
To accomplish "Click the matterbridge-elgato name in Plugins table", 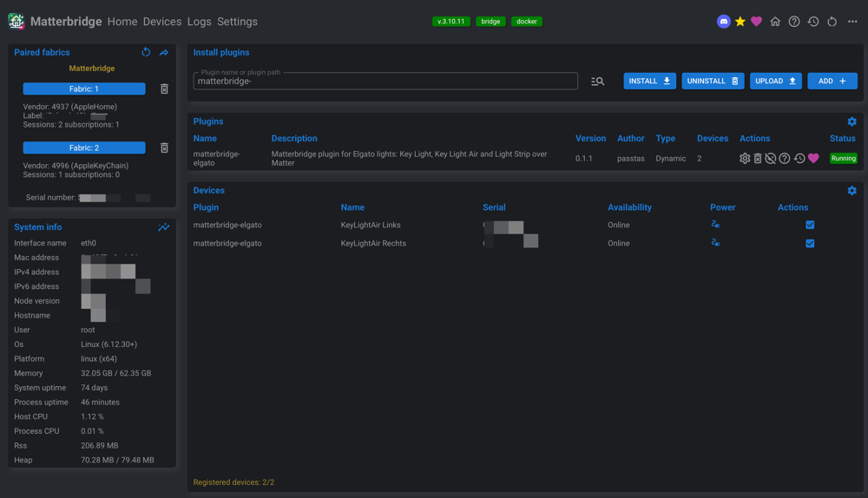I will 216,158.
